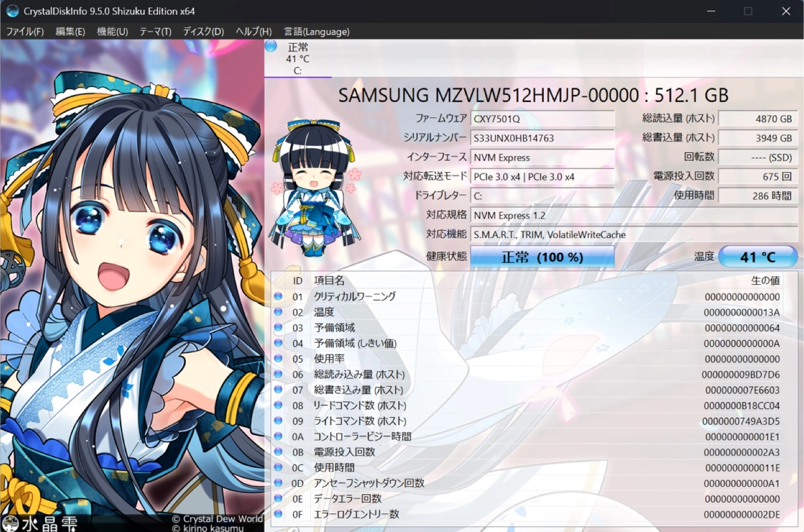The width and height of the screenshot is (804, 532).
Task: Open the ヘルプ(H) menu
Action: pyautogui.click(x=253, y=31)
